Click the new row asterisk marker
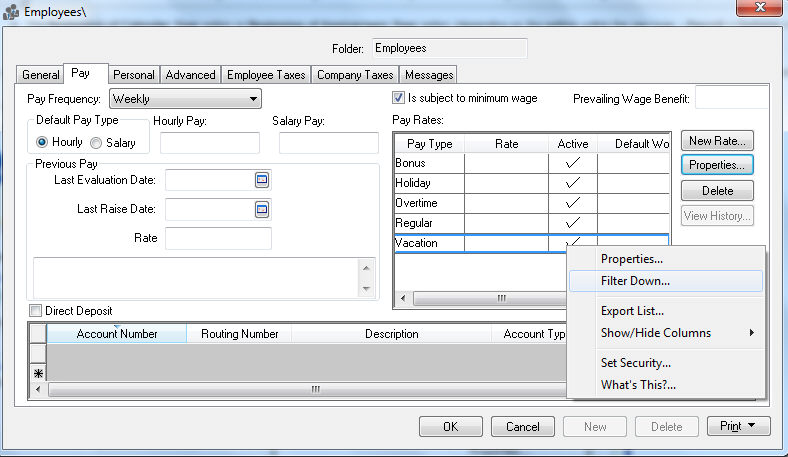Image resolution: width=788 pixels, height=457 pixels. 38,373
